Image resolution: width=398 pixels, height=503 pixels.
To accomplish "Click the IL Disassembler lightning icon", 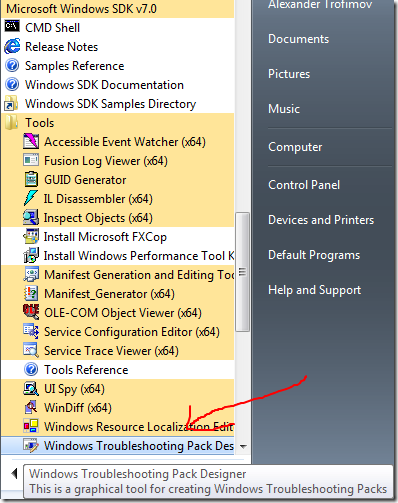I will (x=31, y=198).
